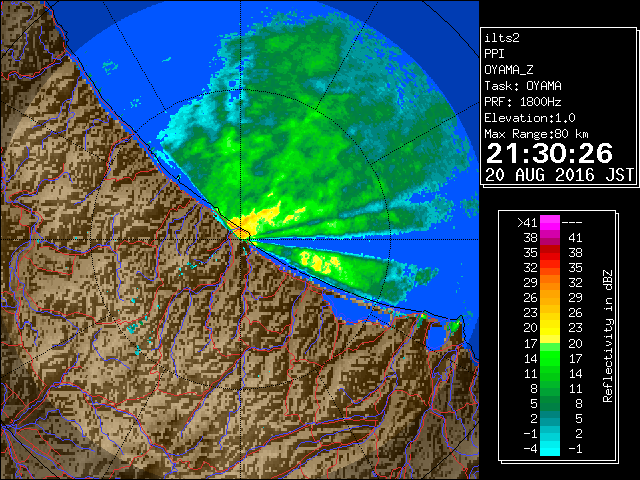Click the Elevation:1.0 line
Viewport: 640px width, 480px height.
[x=530, y=118]
